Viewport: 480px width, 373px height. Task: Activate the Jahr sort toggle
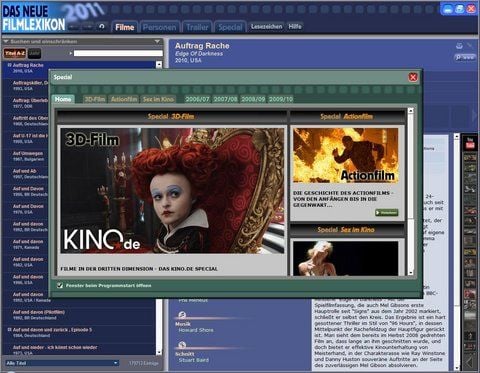pos(34,53)
